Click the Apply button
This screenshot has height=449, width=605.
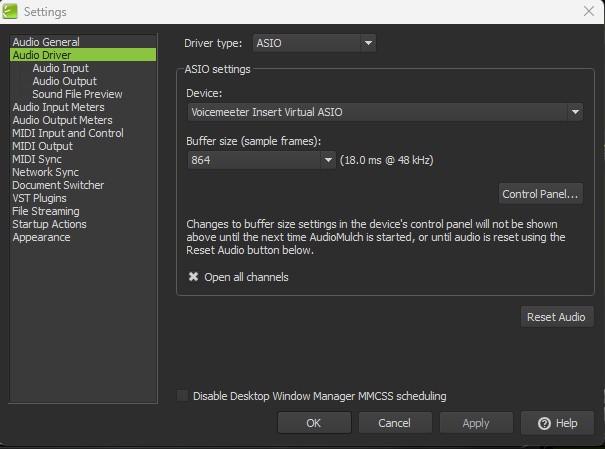476,423
